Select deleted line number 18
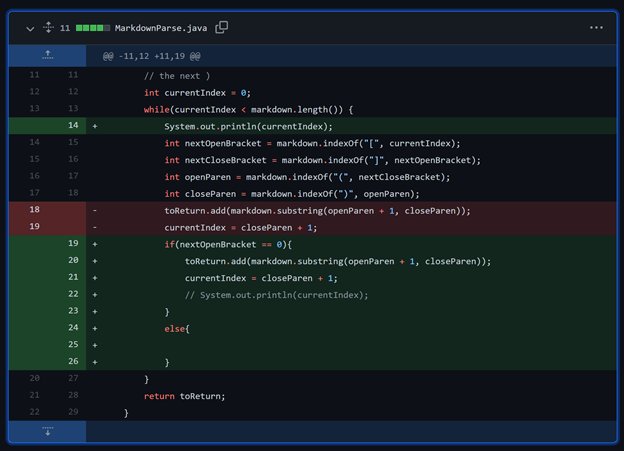 click(x=35, y=209)
